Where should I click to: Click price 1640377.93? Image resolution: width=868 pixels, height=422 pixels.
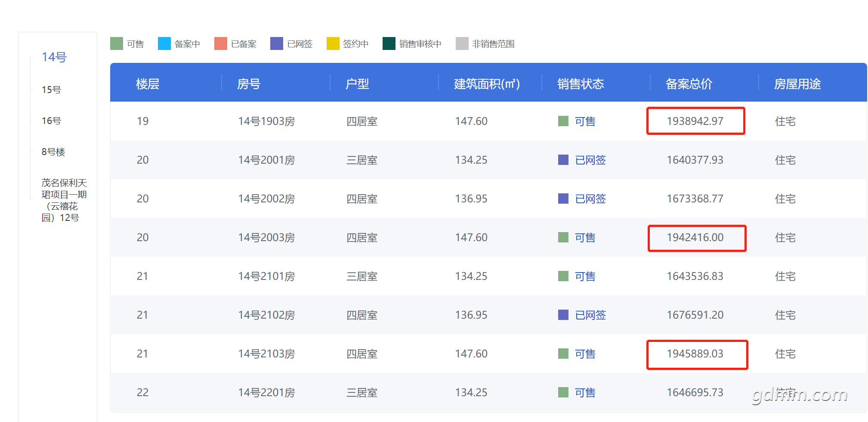pos(695,160)
